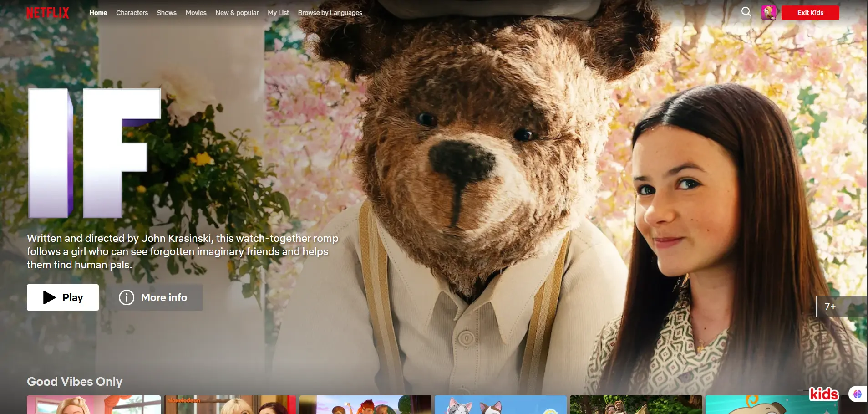Image resolution: width=868 pixels, height=414 pixels.
Task: Open the two cartoon cats thumbnail
Action: point(501,405)
